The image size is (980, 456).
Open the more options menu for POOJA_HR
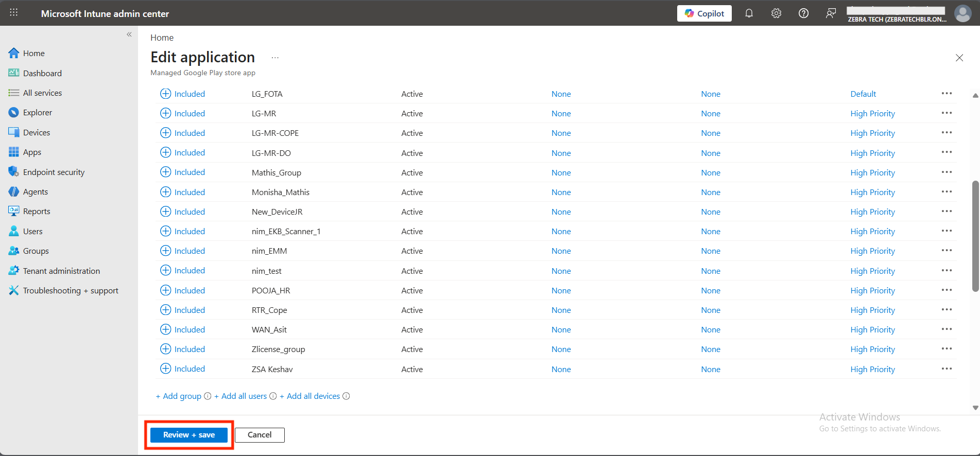947,290
